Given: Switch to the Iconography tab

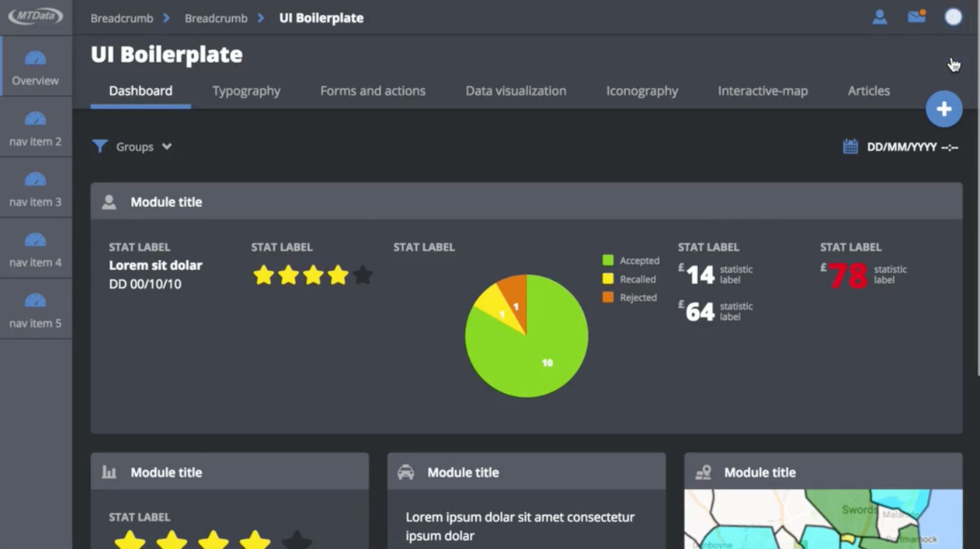Looking at the screenshot, I should (x=642, y=91).
